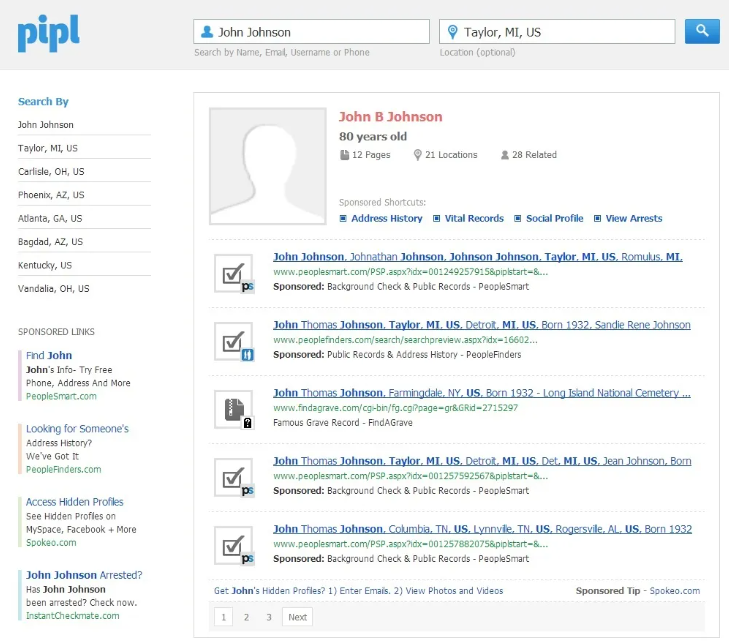
Task: Click PeopleSmart.com green URL in sidebar
Action: tap(61, 396)
